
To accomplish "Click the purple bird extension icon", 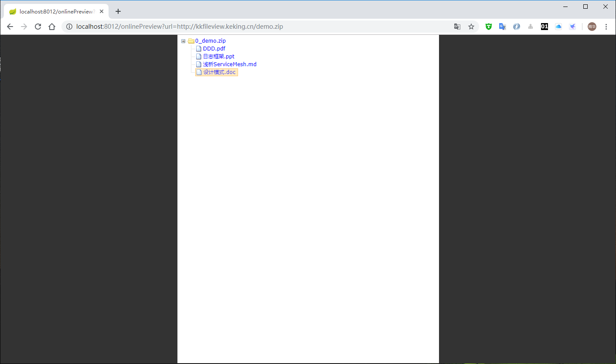I will [572, 27].
